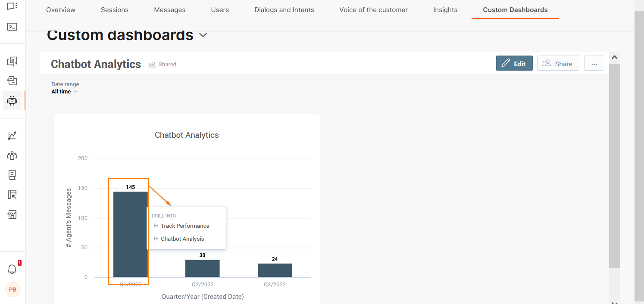Image resolution: width=644 pixels, height=304 pixels.
Task: Click the Q2/2022 bar showing 30
Action: (x=202, y=268)
